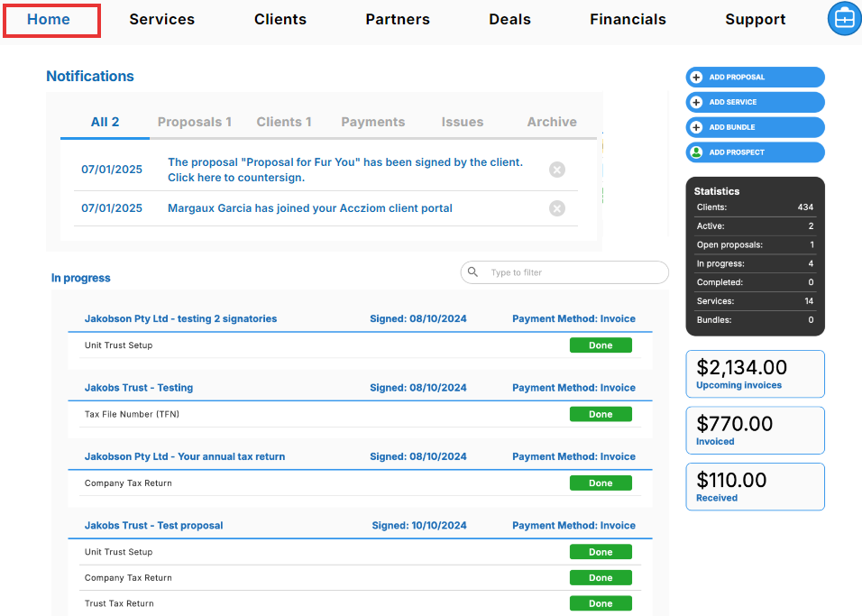Click the Tax File Number (TFN) row text
This screenshot has height=616, width=862.
tap(132, 414)
